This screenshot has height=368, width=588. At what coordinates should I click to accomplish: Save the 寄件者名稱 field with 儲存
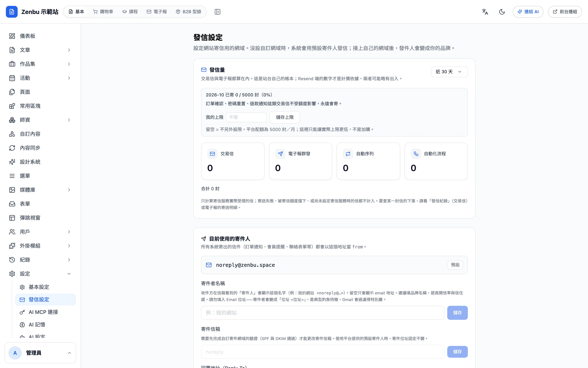coord(457,313)
